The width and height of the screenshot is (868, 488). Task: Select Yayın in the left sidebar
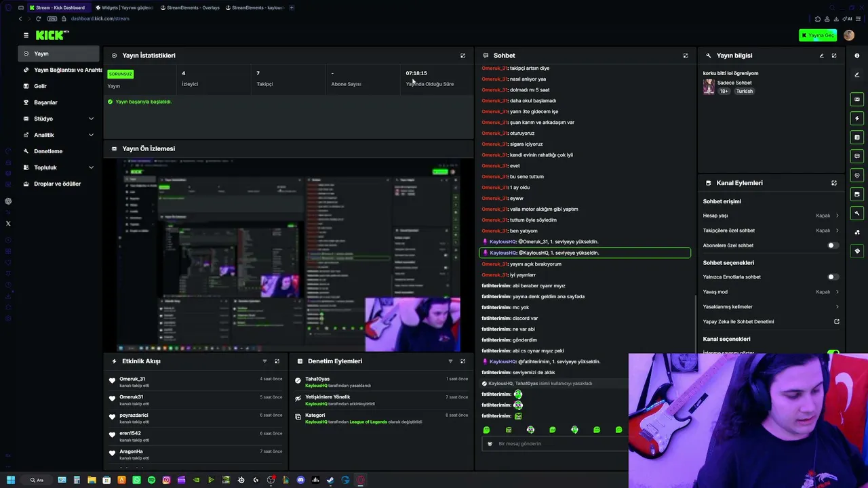pyautogui.click(x=59, y=54)
